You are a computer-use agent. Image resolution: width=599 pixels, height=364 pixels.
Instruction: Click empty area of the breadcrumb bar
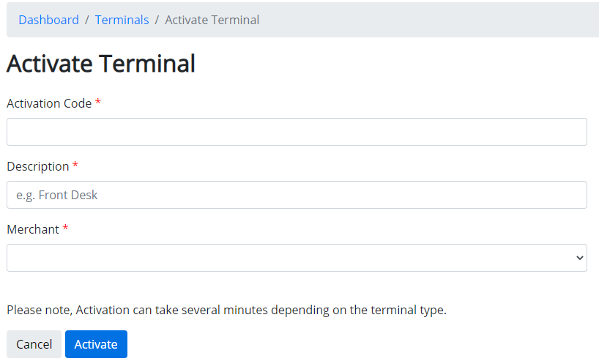coord(439,20)
